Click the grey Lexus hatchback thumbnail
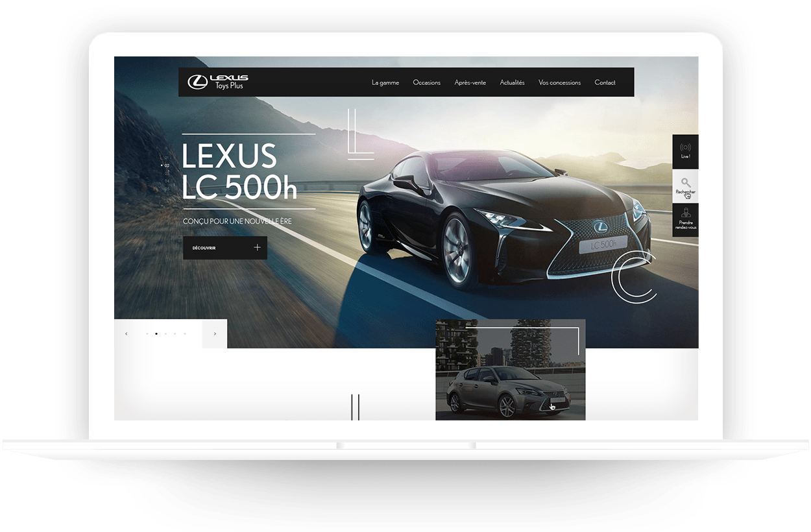Viewport: 811px width, 532px height. 510,389
